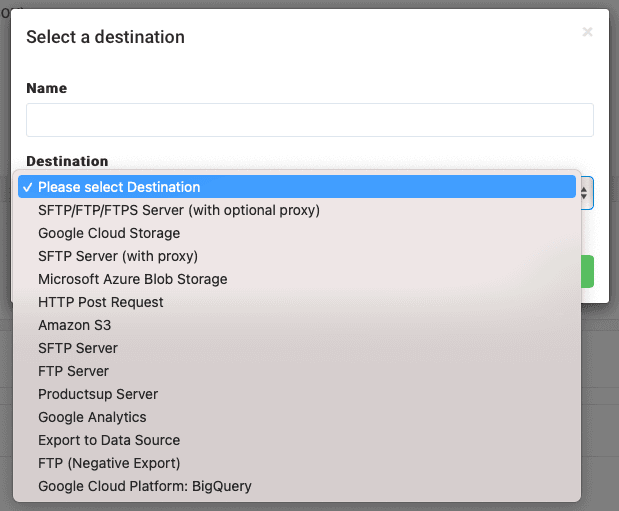The height and width of the screenshot is (511, 619).
Task: Click the green button behind the dropdown
Action: point(587,272)
